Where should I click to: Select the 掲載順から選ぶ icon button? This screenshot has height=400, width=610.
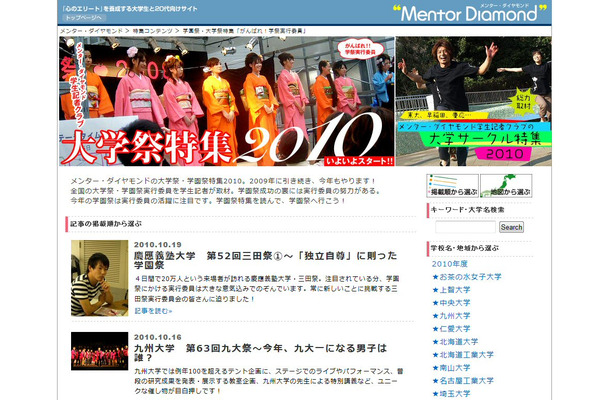click(x=452, y=186)
